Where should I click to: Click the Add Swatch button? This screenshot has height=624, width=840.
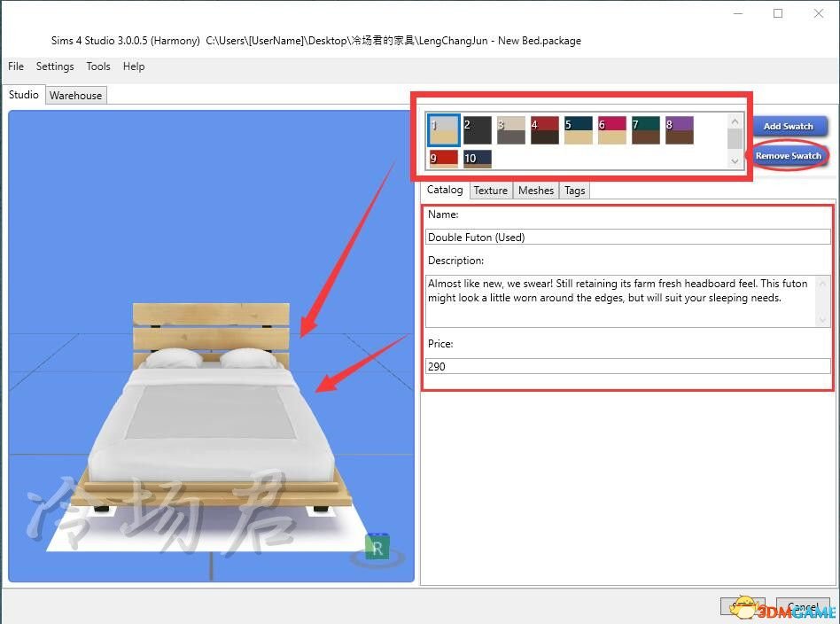[788, 127]
